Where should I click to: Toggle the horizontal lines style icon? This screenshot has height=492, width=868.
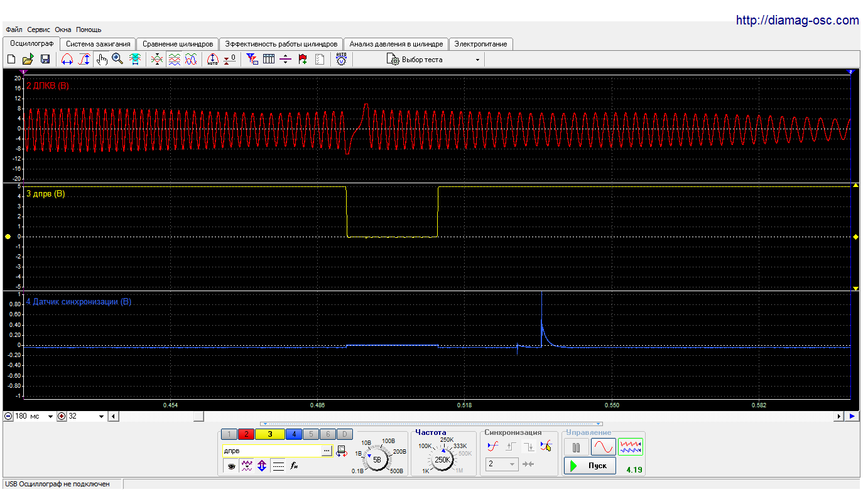click(x=278, y=466)
